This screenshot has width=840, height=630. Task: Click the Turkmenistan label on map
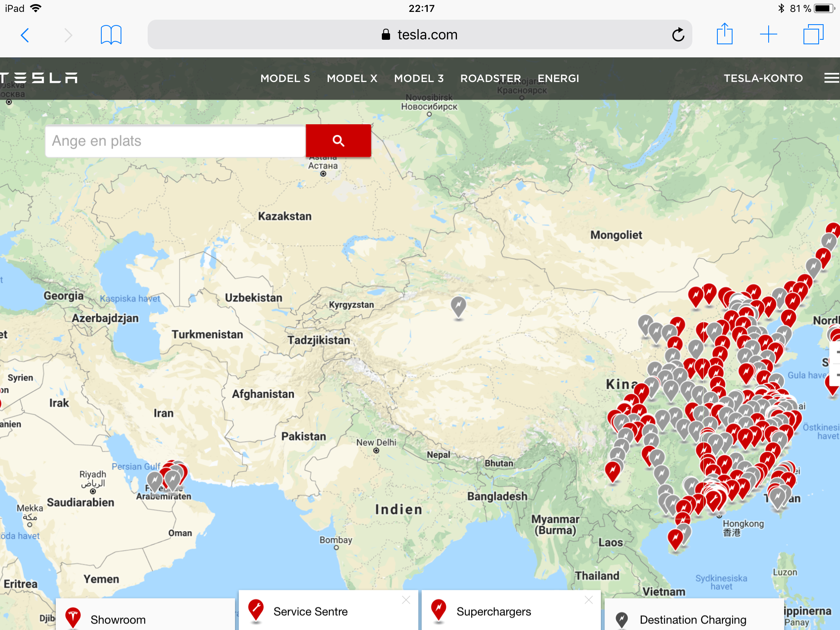click(207, 335)
